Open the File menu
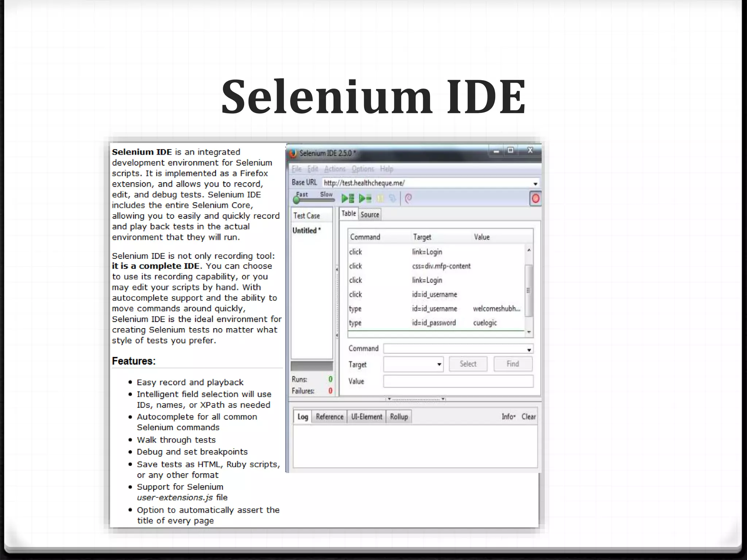 (x=297, y=169)
